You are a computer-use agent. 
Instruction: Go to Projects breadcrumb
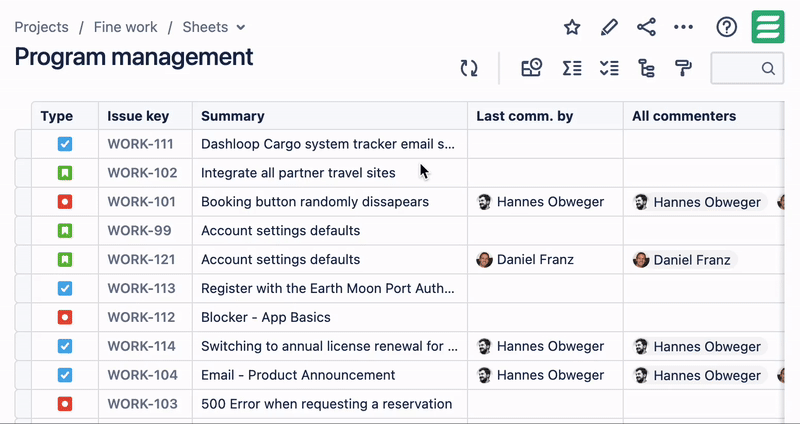coord(41,27)
